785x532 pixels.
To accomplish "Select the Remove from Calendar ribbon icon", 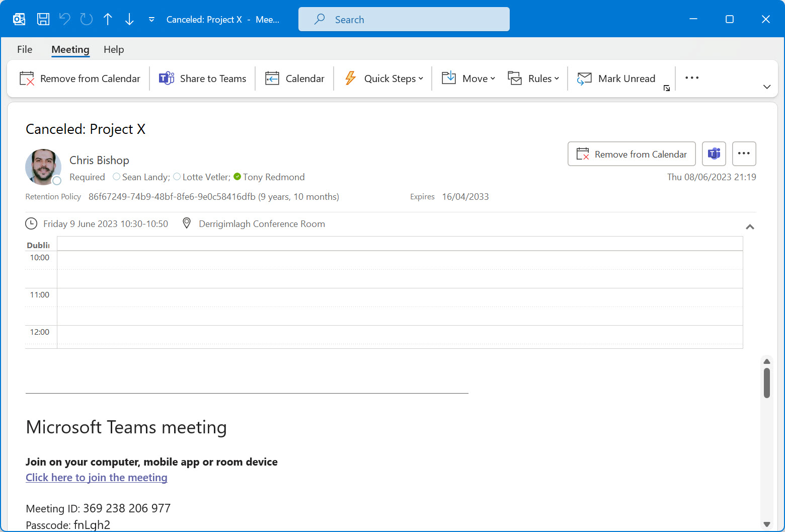I will coord(27,79).
